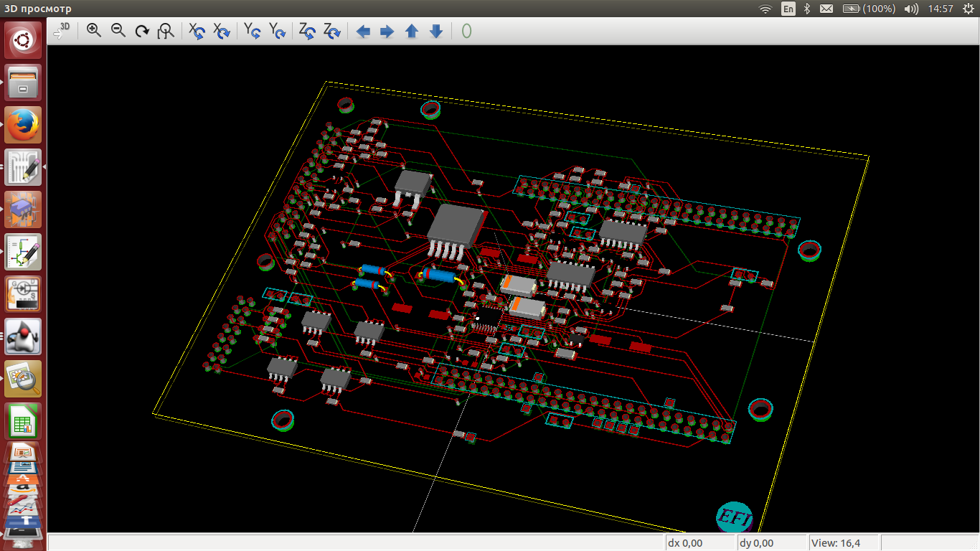Viewport: 980px width, 551px height.
Task: Rotate Z counterclockwise with first Z icon
Action: 307,31
